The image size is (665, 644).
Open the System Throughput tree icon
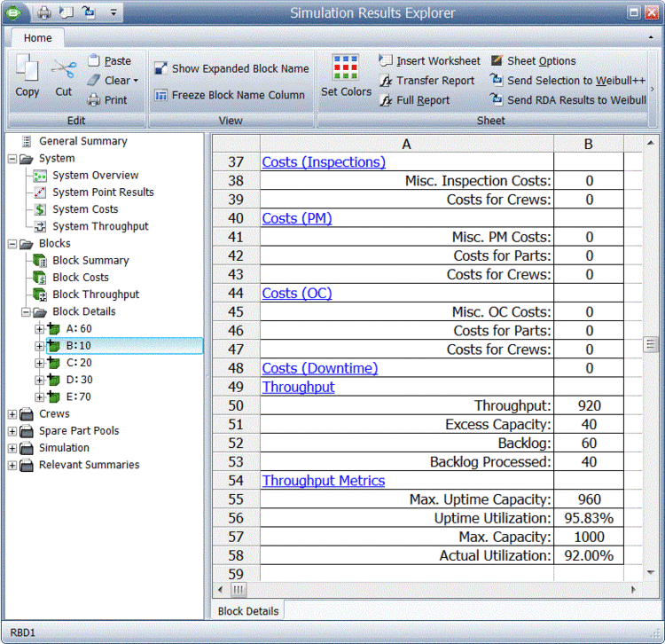[40, 226]
